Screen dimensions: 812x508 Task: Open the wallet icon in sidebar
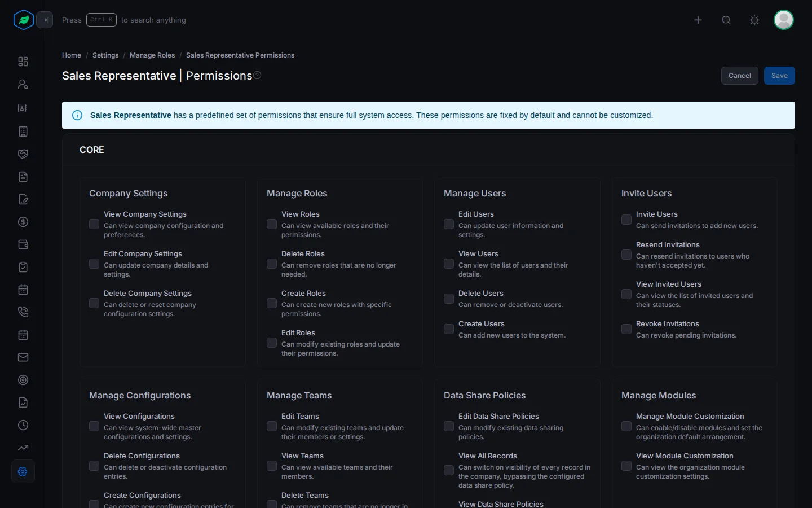(23, 244)
